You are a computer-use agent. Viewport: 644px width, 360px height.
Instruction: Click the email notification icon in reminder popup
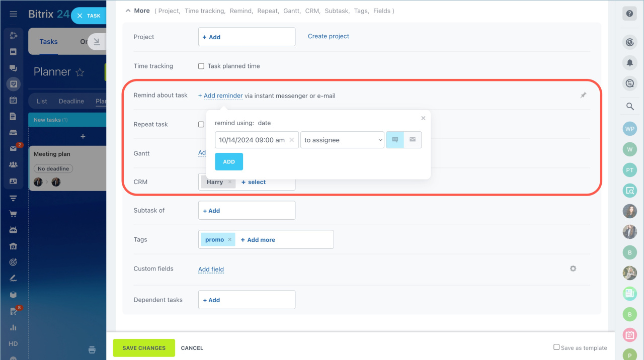click(x=413, y=140)
